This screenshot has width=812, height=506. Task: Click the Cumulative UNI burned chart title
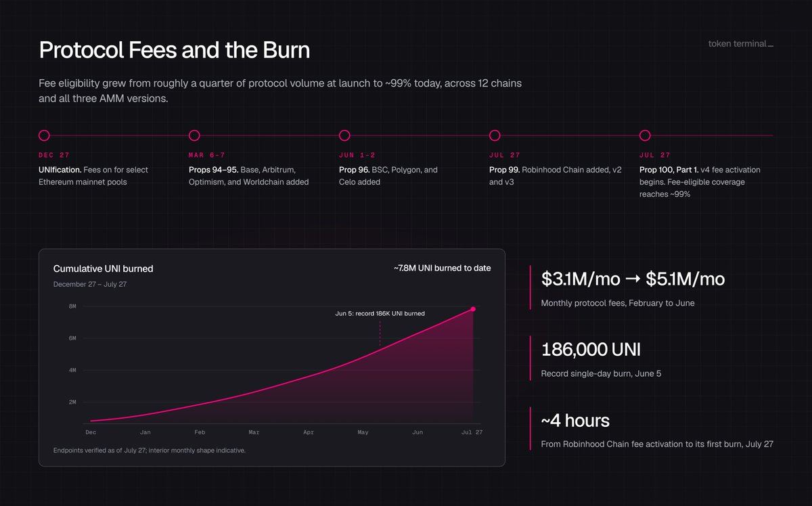pyautogui.click(x=104, y=269)
